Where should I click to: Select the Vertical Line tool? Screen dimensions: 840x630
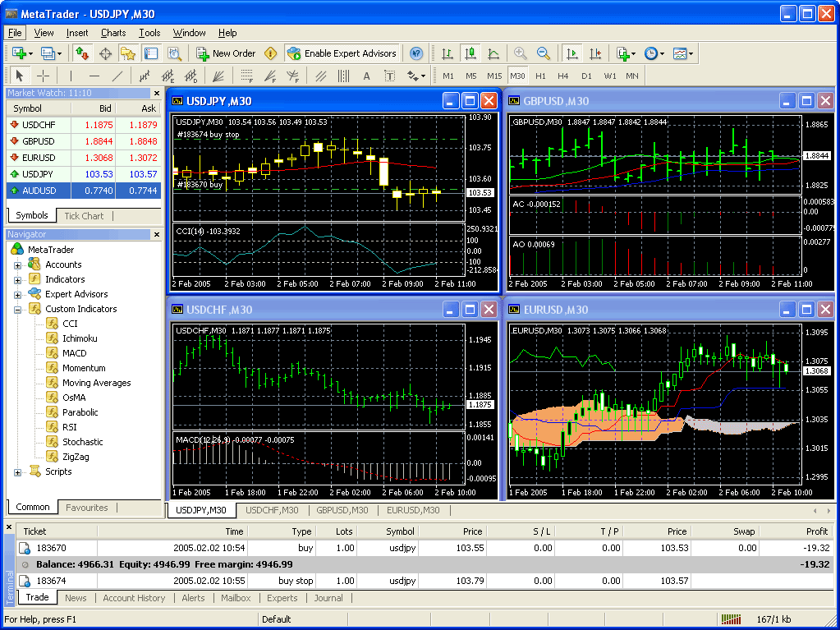pyautogui.click(x=71, y=76)
